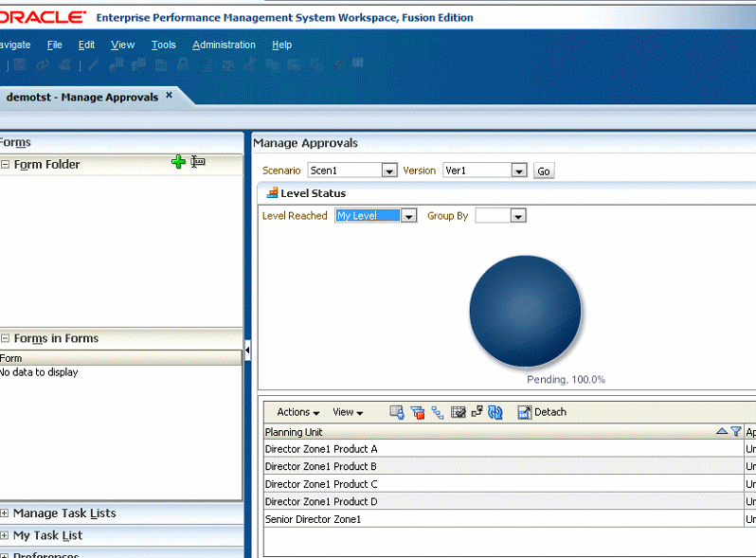This screenshot has width=756, height=558.
Task: Click the Form column header
Action: pyautogui.click(x=120, y=358)
